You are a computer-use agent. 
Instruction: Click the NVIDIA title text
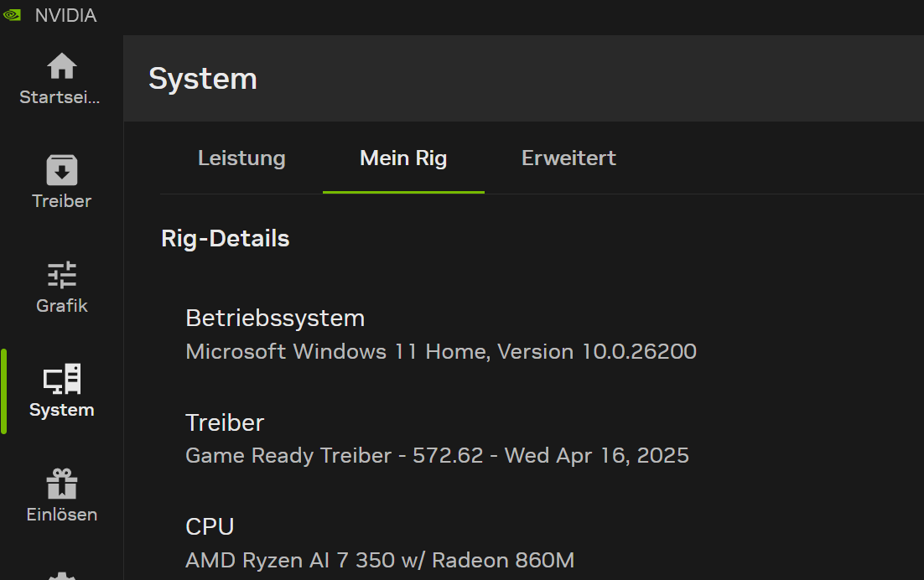tap(65, 15)
